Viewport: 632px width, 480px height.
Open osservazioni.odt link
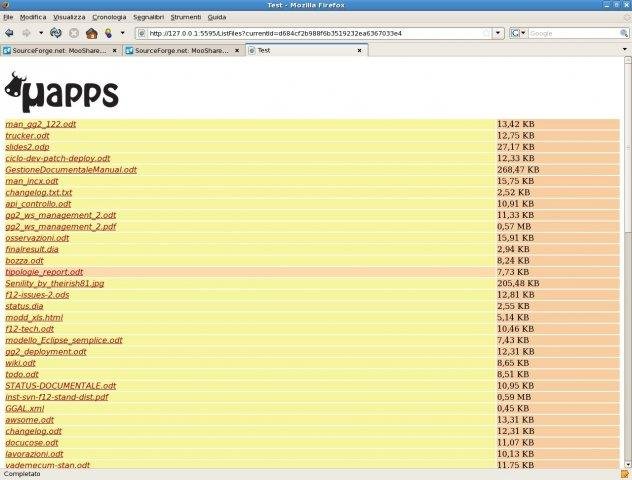point(37,238)
